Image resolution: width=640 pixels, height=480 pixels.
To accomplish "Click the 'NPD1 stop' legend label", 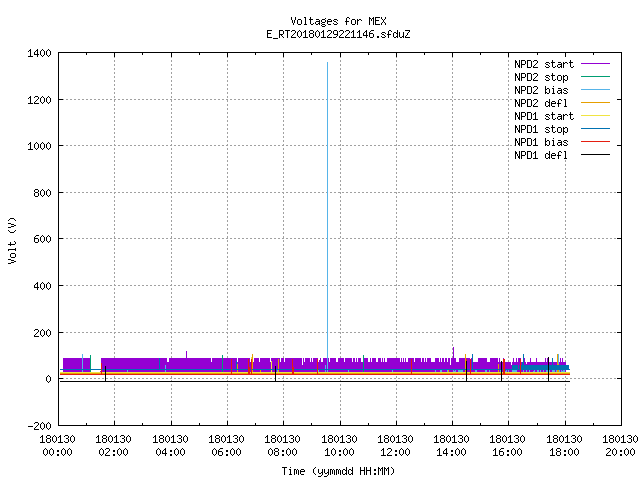I will pyautogui.click(x=541, y=129).
